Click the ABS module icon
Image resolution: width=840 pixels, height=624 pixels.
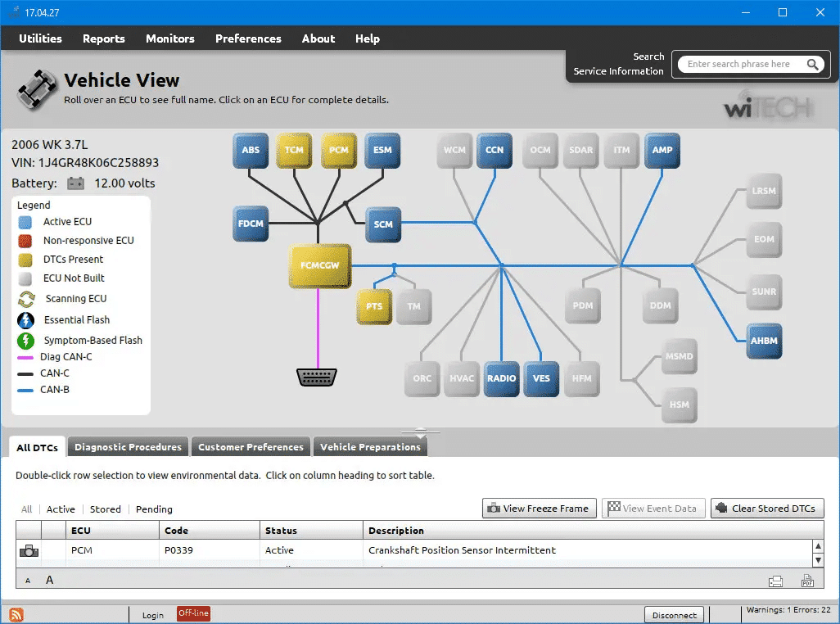click(x=251, y=150)
